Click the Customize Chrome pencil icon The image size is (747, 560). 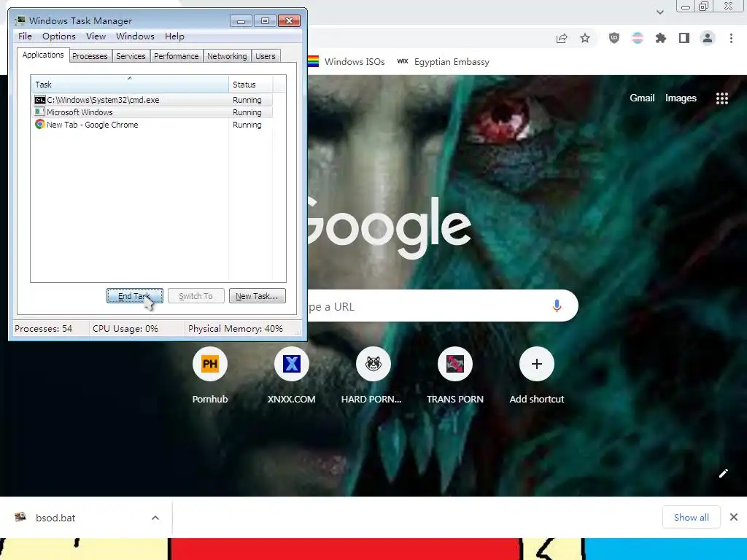[x=723, y=472]
